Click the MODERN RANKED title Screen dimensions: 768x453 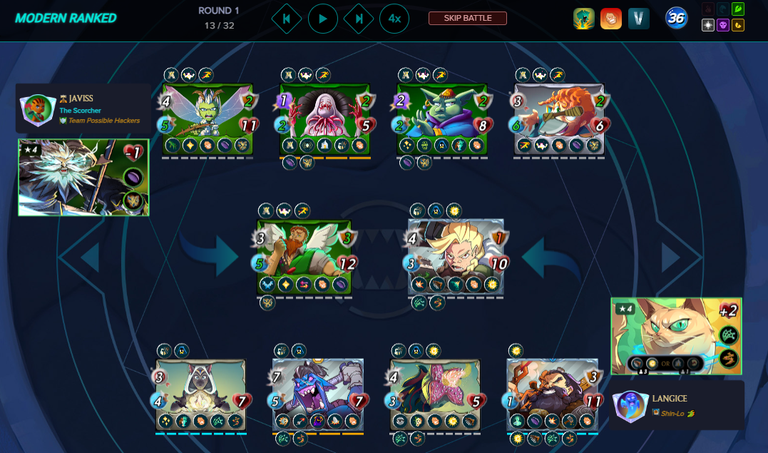coord(66,18)
